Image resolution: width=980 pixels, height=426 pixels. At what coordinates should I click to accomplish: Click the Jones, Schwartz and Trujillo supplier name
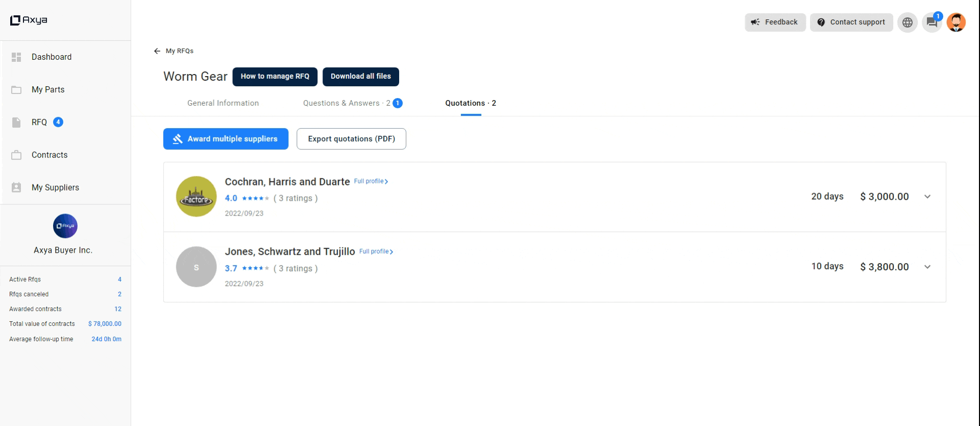click(290, 252)
